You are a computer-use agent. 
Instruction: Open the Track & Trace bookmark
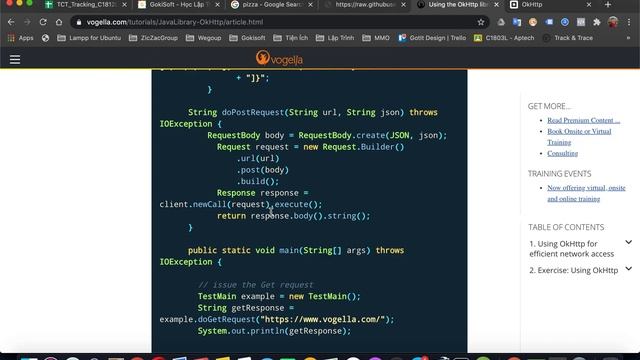[x=568, y=38]
